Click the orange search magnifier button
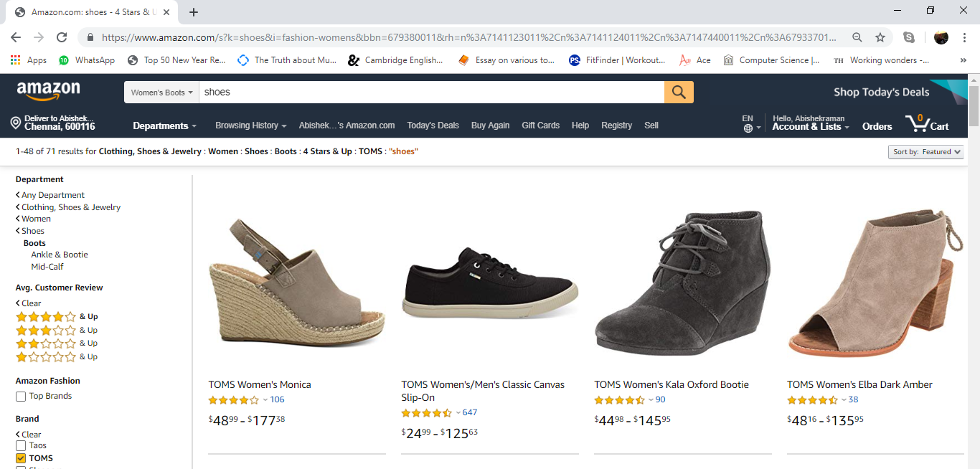Image resolution: width=980 pixels, height=469 pixels. (679, 92)
